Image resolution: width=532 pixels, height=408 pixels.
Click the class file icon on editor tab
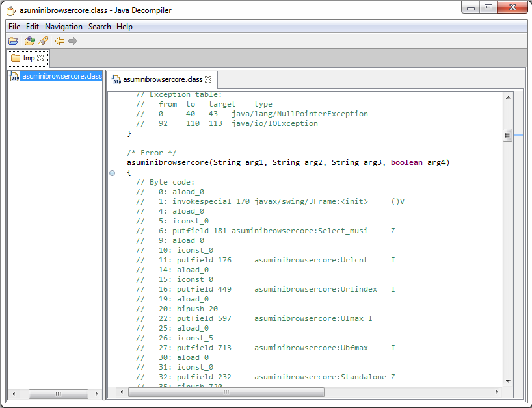(x=116, y=80)
